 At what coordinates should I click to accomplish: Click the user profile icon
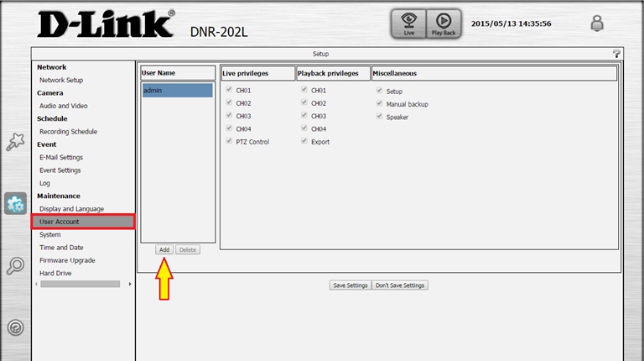tap(597, 24)
